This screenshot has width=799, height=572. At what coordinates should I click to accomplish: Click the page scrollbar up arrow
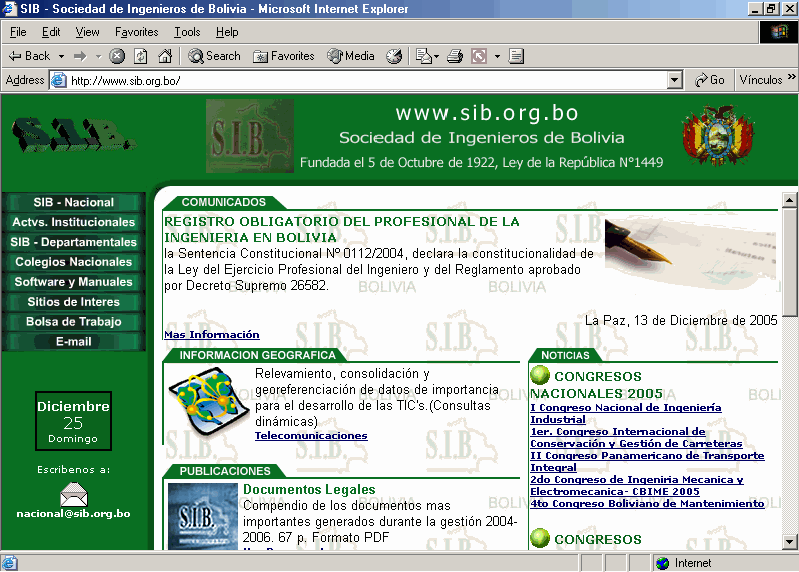789,200
